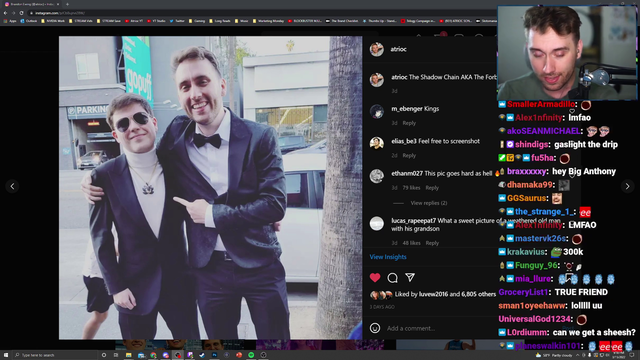Screen dimensions: 640x360
Task: Open the Marketing Monday bookmarks folder
Action: pos(268,21)
